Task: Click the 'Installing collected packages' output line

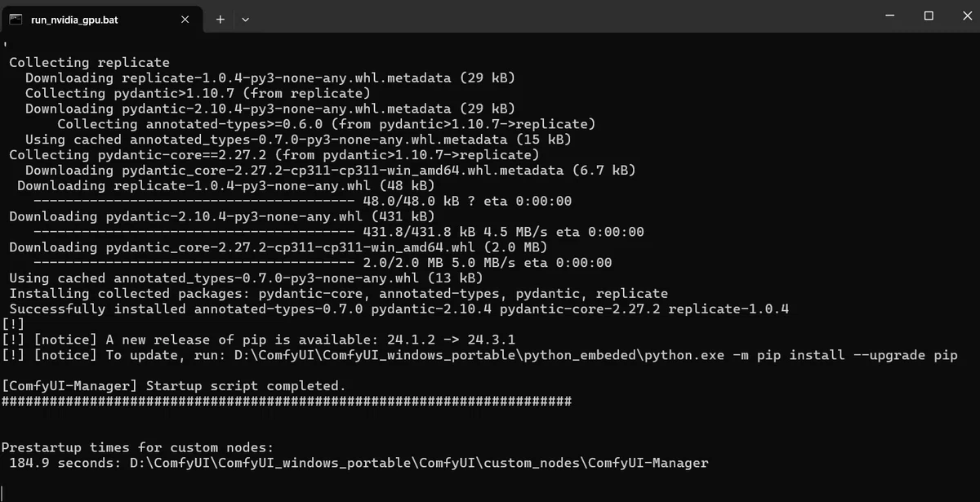Action: coord(339,294)
